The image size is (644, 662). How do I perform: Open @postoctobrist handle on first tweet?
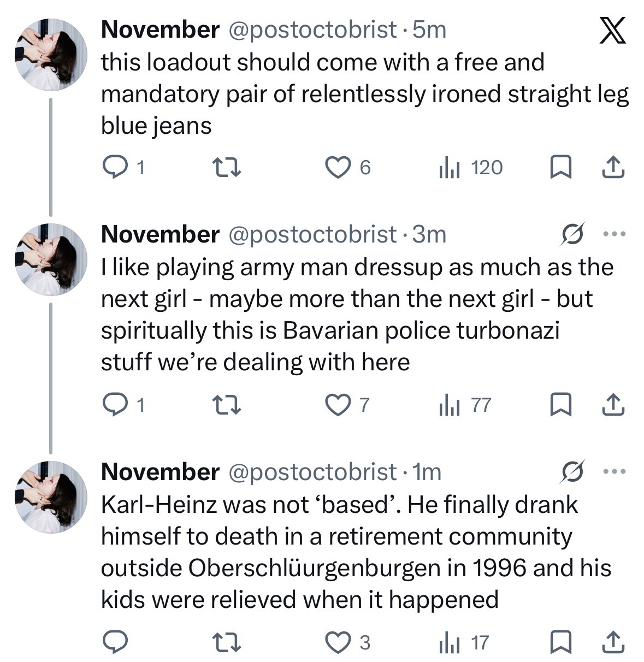tap(311, 29)
